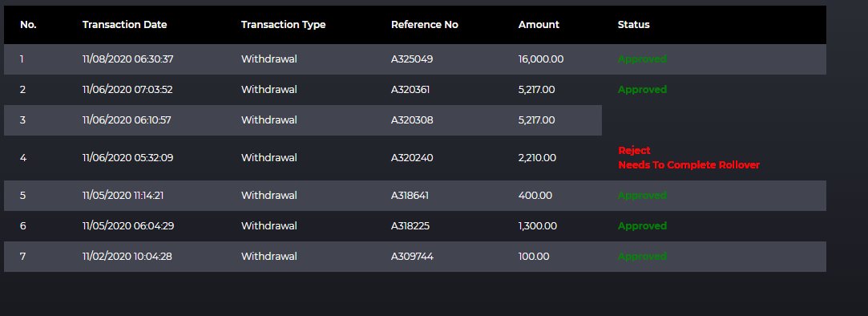Click row number 2 of A320361
The width and height of the screenshot is (868, 316).
22,90
